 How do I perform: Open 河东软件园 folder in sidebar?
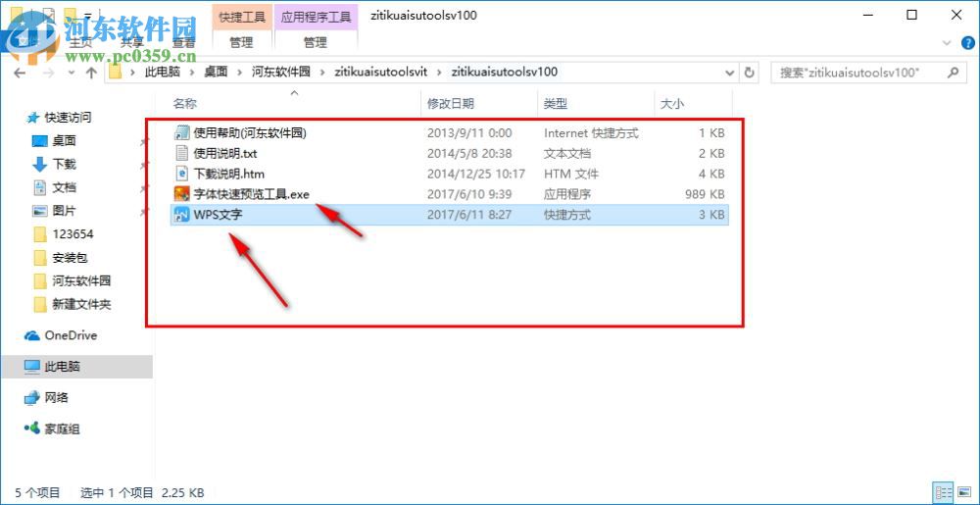[x=82, y=281]
